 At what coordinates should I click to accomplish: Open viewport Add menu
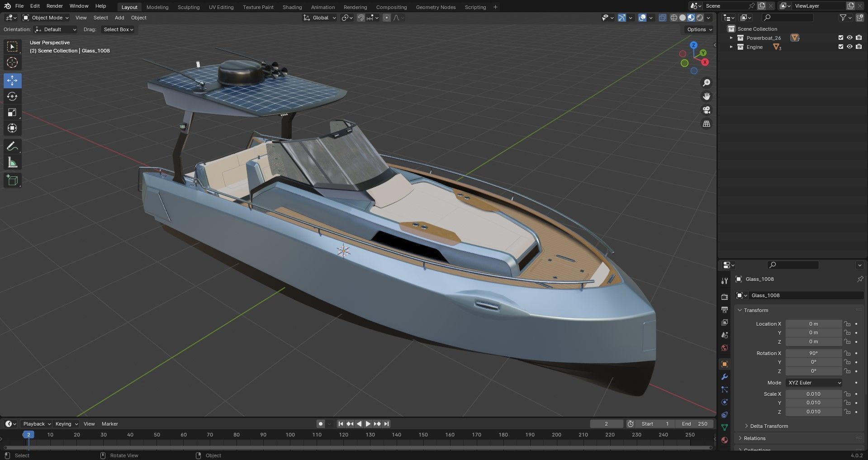(119, 18)
